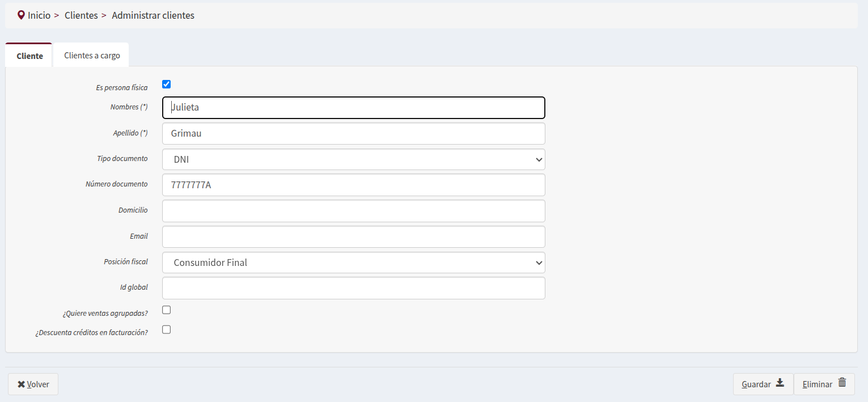Screen dimensions: 868x402
Task: Enable ¿Quiere ventas agrupadas? checkbox
Action: coord(167,310)
